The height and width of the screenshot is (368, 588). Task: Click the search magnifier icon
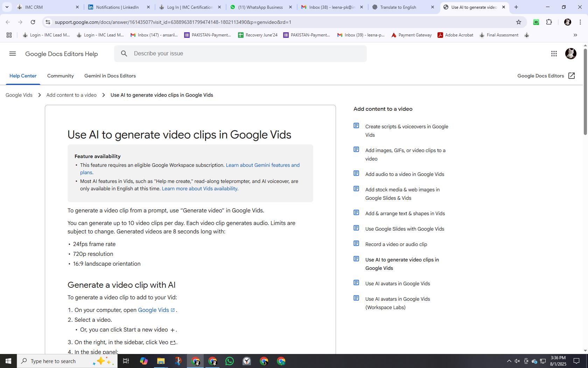click(124, 54)
